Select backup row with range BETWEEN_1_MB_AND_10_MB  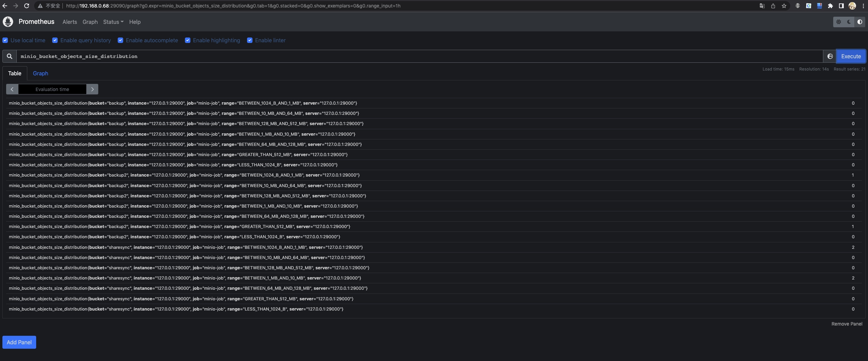click(434, 134)
